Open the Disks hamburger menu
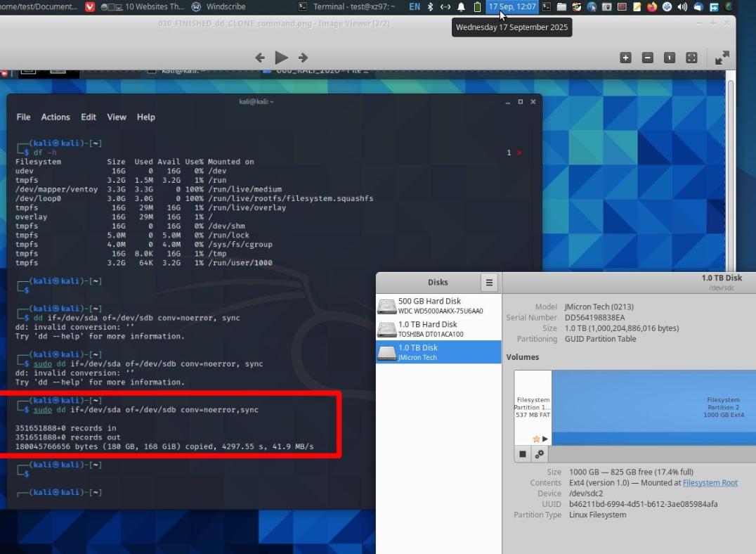This screenshot has width=756, height=554. tap(490, 283)
